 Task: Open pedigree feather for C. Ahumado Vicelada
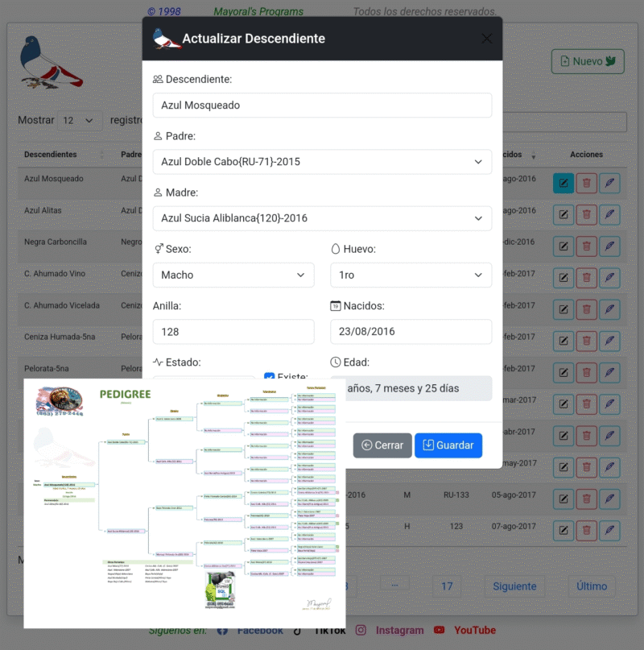coord(609,309)
